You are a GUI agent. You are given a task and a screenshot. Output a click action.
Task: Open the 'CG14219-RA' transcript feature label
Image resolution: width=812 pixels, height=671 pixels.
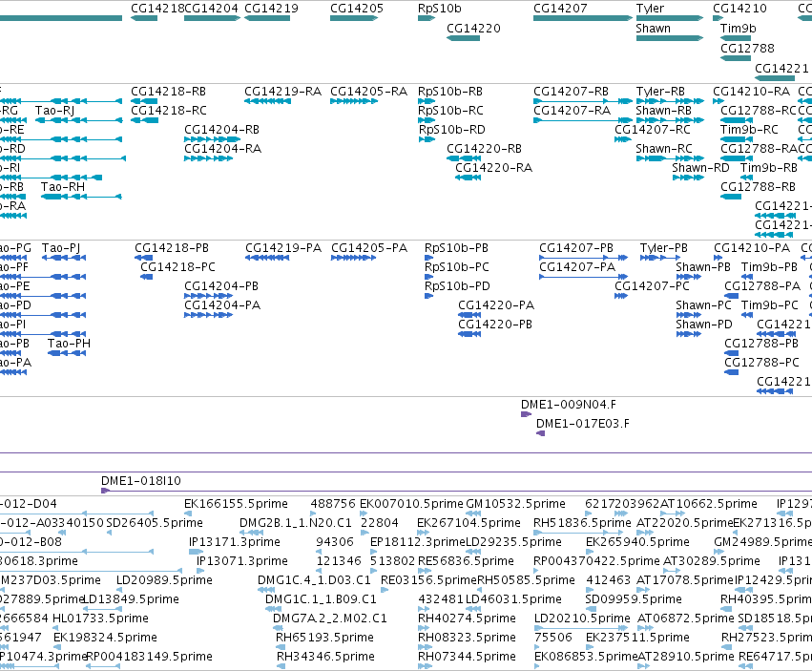click(282, 92)
